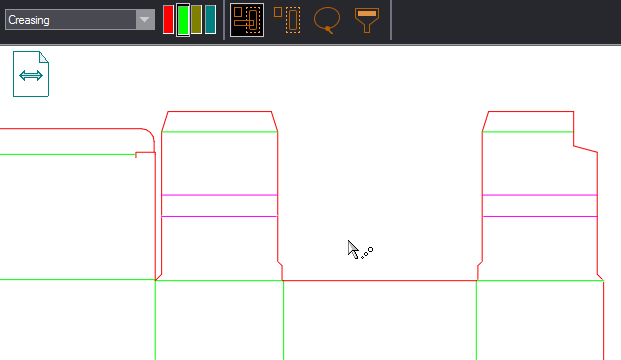
Task: Select red cut line between the flaps
Action: [379, 280]
